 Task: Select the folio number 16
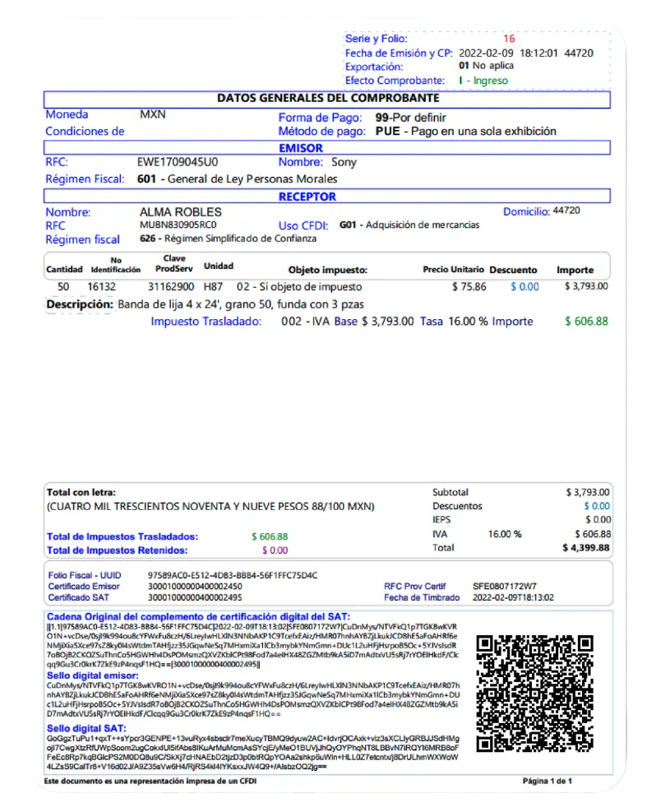pos(509,39)
